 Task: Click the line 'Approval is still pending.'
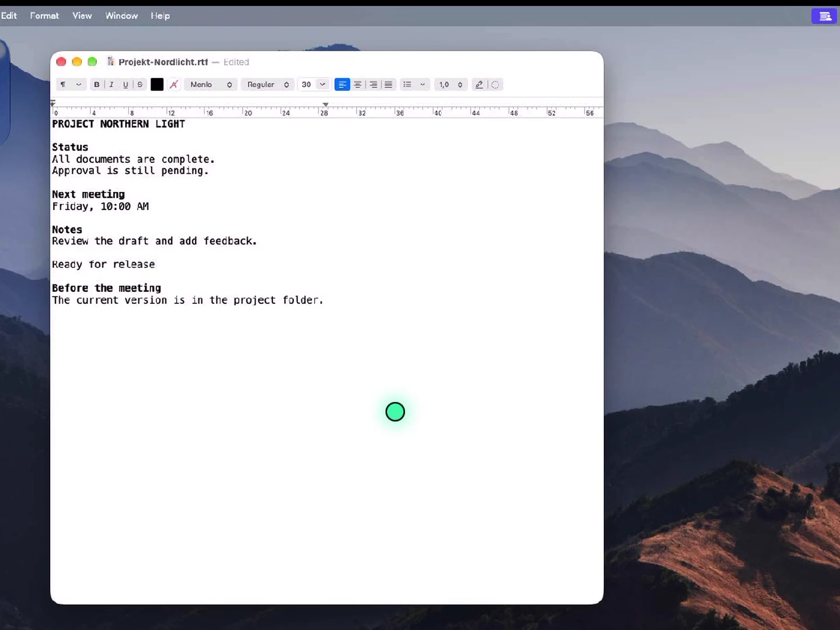point(131,171)
